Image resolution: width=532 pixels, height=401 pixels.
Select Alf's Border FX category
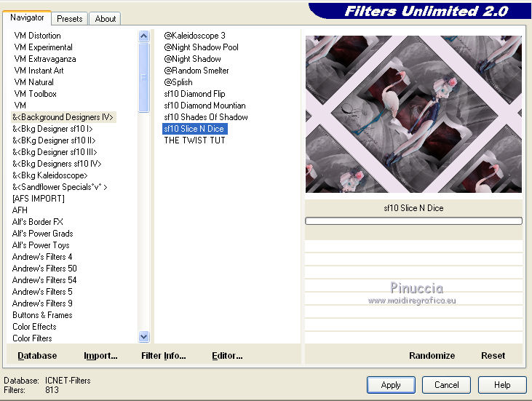(x=37, y=222)
